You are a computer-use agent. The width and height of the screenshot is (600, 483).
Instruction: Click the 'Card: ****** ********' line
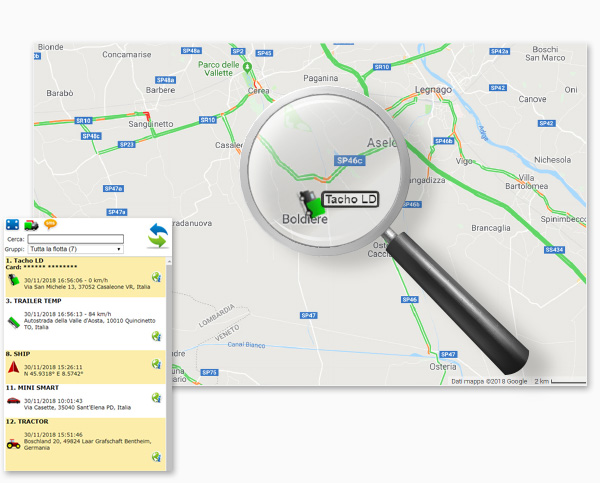[x=41, y=267]
